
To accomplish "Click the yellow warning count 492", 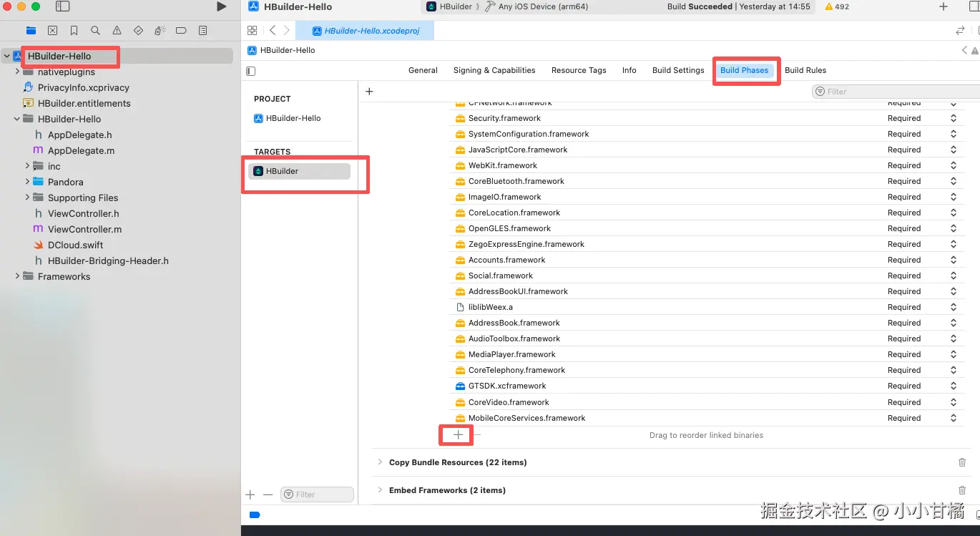I will coord(837,6).
